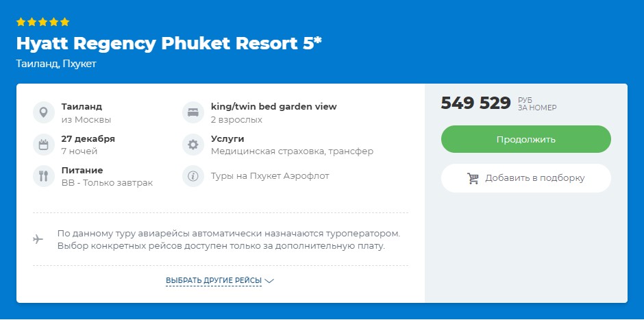Image resolution: width=644 pixels, height=320 pixels.
Task: Click the info icon beside Туры на Пхукет
Action: 193,176
